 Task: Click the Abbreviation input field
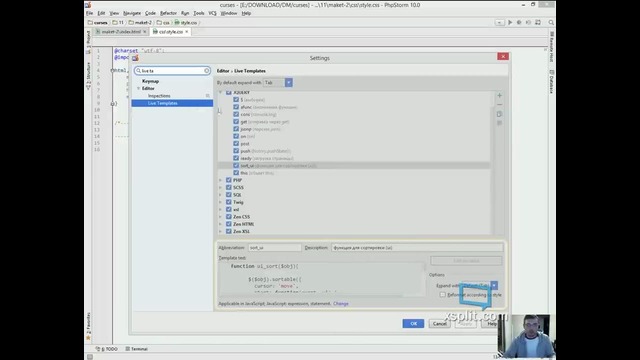point(274,248)
